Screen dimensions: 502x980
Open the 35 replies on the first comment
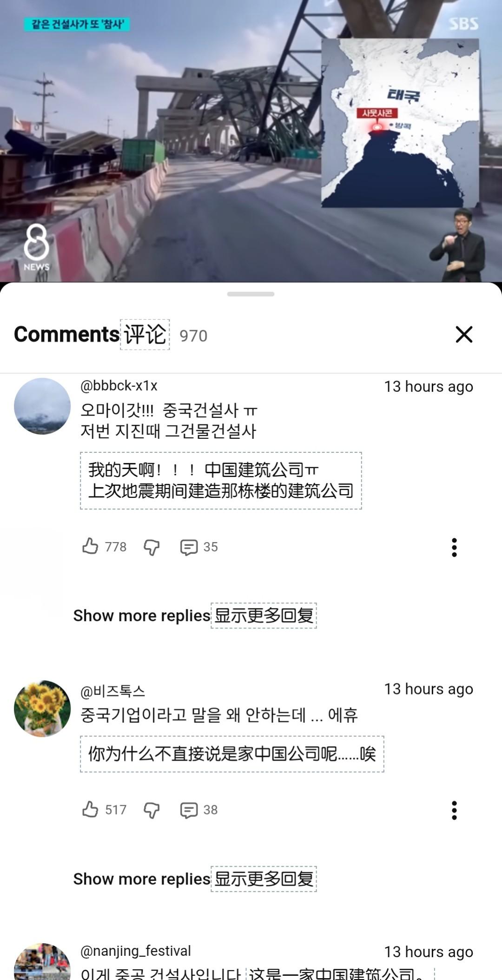coord(199,547)
